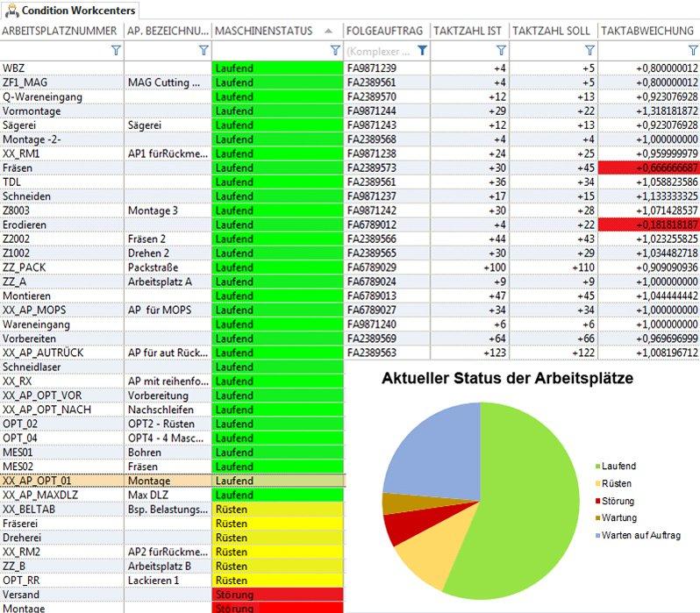Image resolution: width=700 pixels, height=613 pixels.
Task: Toggle sort arrow on MASCHINENSTATUS header
Action: (329, 31)
